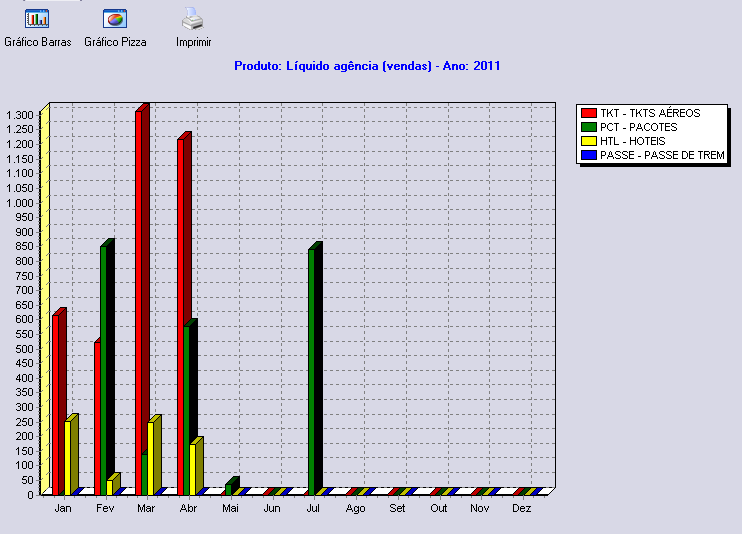Click the red TKT bar for Fev

tap(97, 418)
